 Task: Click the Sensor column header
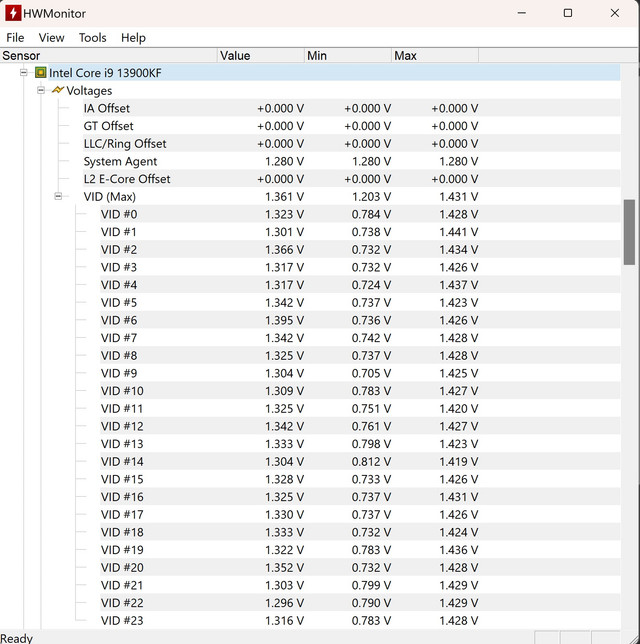(x=108, y=55)
